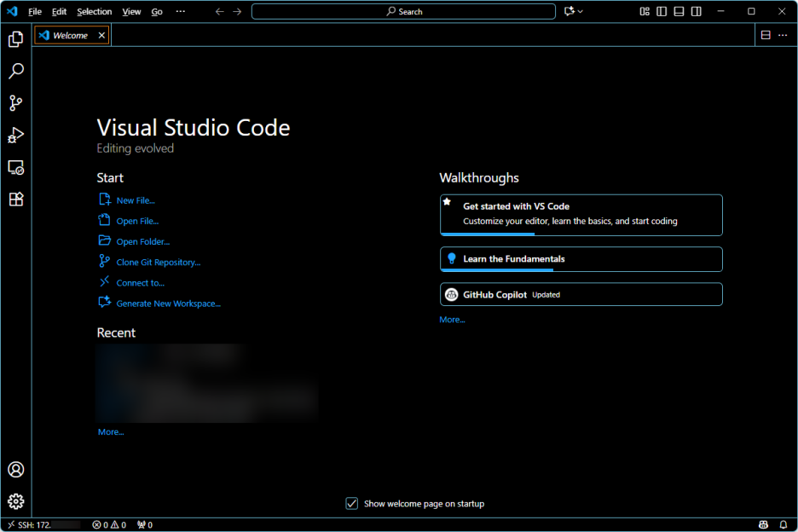Image resolution: width=798 pixels, height=532 pixels.
Task: Open Get started with VS Code walkthrough
Action: tap(581, 215)
